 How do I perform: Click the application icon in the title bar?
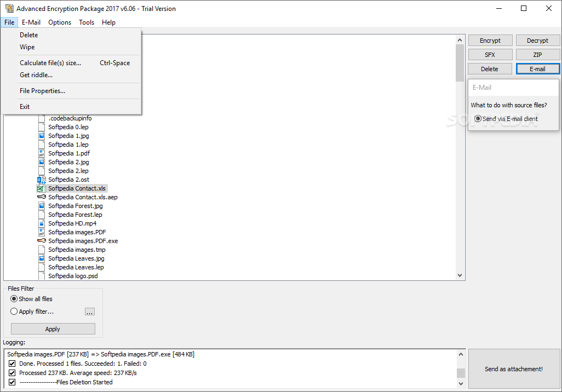coord(9,8)
